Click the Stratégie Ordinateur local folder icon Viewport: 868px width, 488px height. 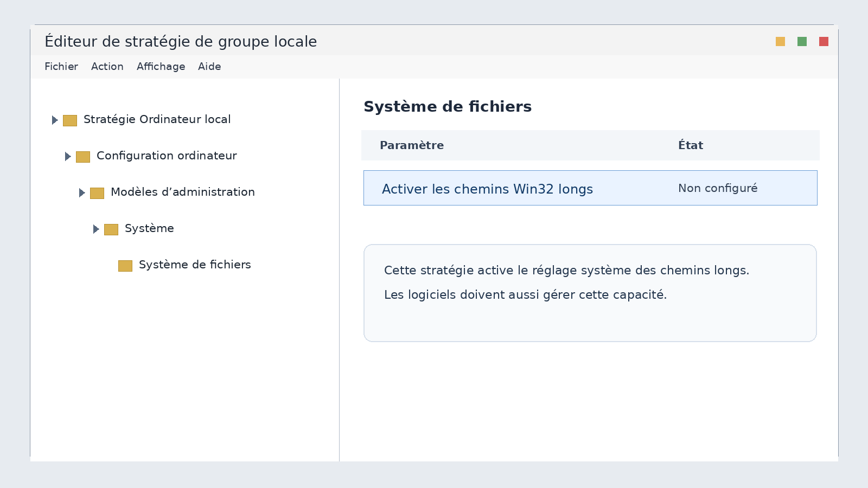click(70, 120)
